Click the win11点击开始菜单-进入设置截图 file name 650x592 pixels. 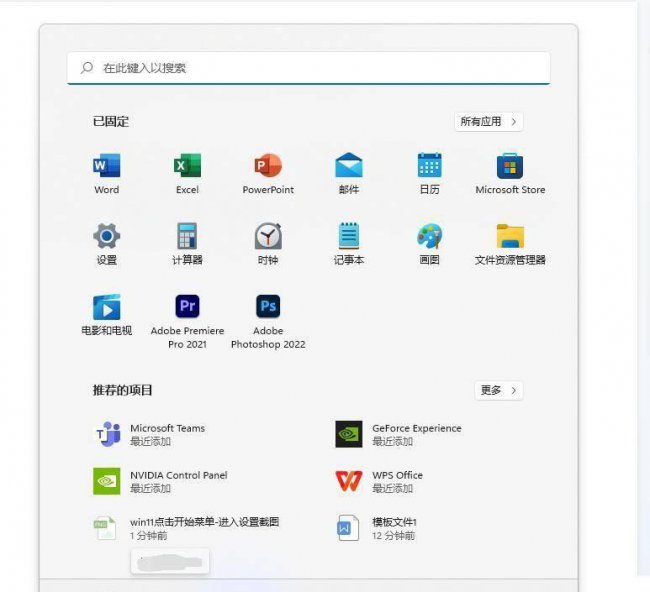point(205,522)
